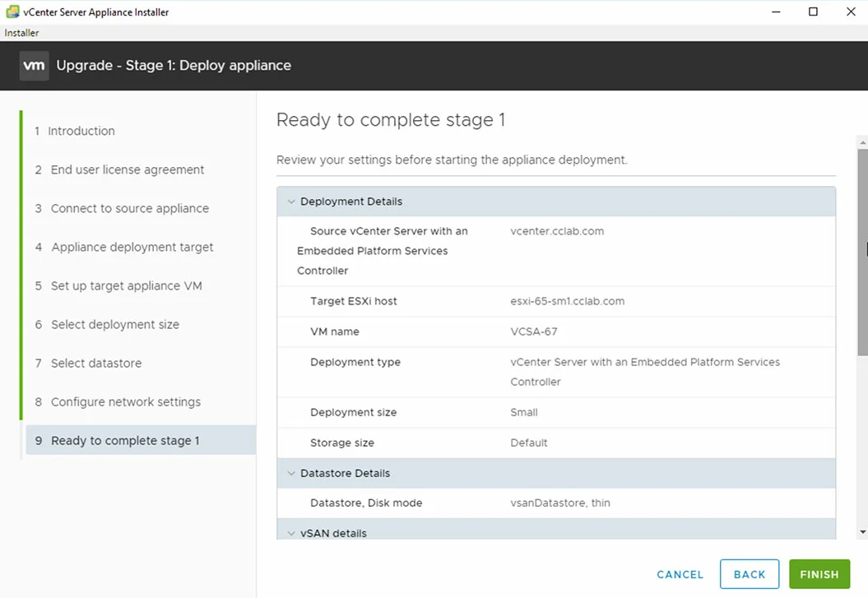Go to step 2 End user license agreement
The width and height of the screenshot is (868, 598).
point(119,169)
